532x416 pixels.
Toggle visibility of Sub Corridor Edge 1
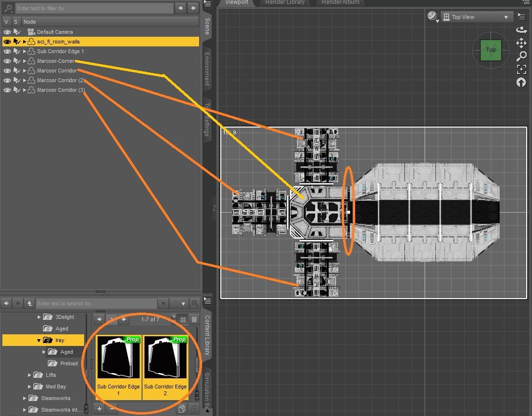(x=7, y=51)
